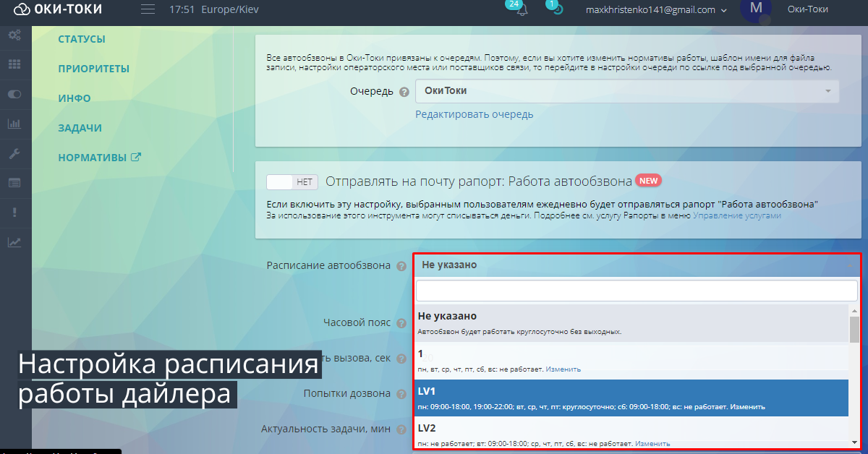Click the help icon beside Расписание автообзвона

pyautogui.click(x=401, y=266)
